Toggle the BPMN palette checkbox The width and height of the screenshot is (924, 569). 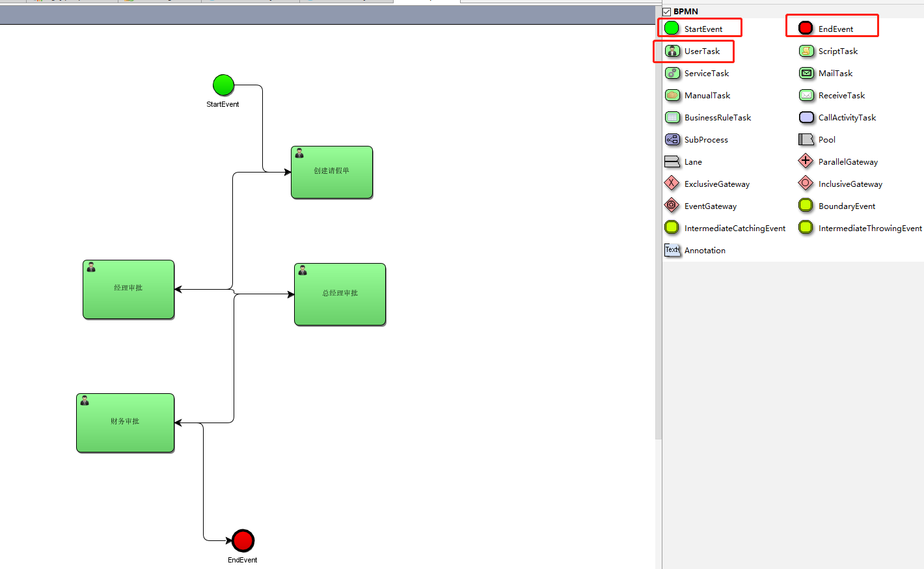click(667, 12)
